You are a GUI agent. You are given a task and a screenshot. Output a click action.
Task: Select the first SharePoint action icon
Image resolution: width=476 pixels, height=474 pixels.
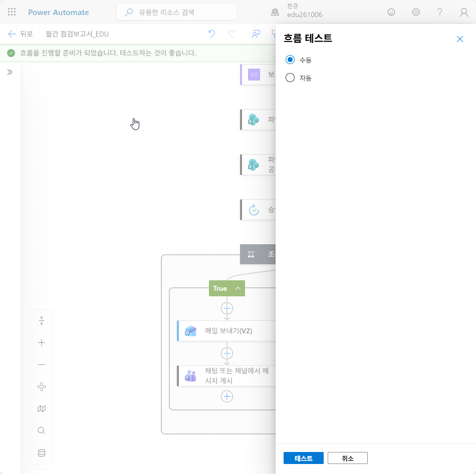coord(254,120)
